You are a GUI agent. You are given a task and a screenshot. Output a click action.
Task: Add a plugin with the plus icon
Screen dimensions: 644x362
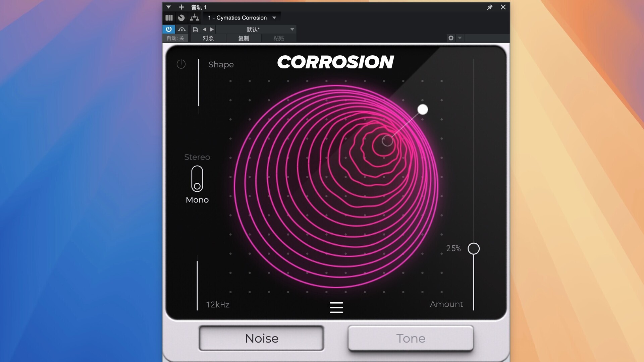tap(181, 7)
